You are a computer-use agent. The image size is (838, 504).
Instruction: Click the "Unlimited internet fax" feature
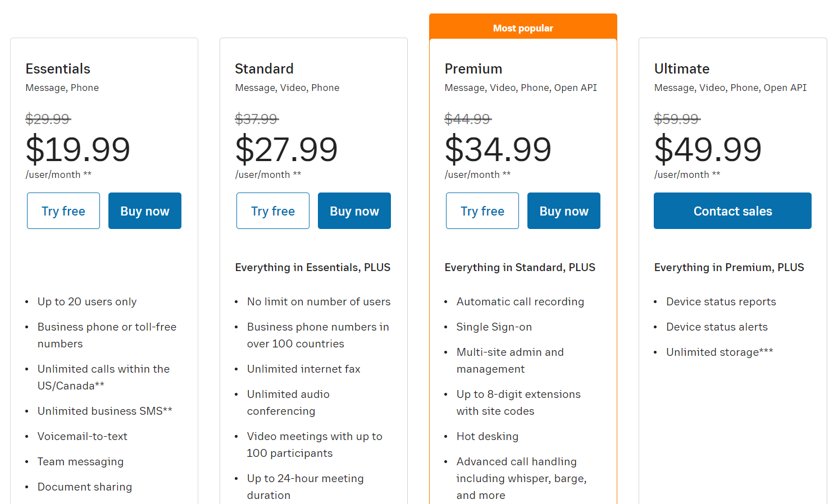click(304, 369)
